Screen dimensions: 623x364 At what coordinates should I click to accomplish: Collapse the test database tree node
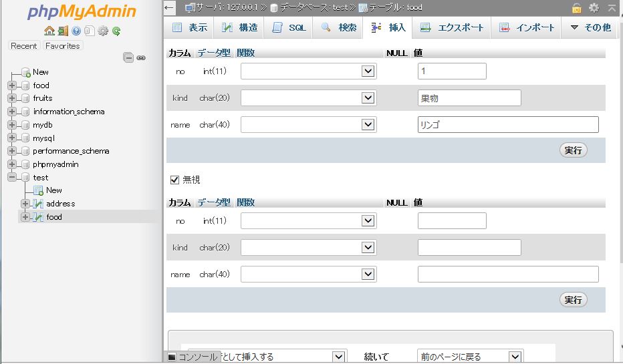click(x=12, y=178)
